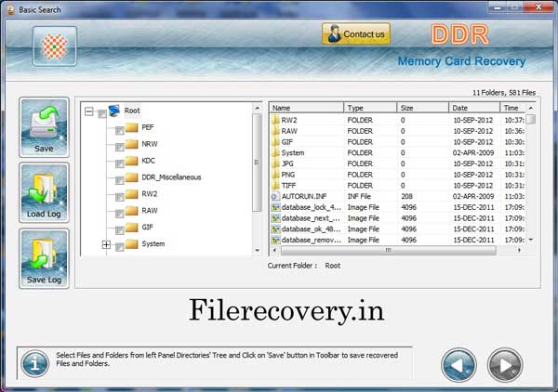Click the file list vertical scrollbar thumb
The image size is (558, 392).
[x=531, y=119]
